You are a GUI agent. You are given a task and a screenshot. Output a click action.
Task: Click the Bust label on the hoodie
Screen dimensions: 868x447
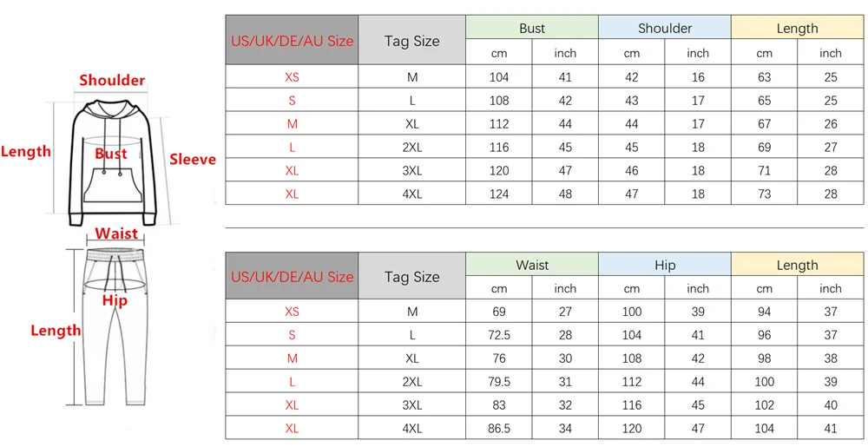111,154
